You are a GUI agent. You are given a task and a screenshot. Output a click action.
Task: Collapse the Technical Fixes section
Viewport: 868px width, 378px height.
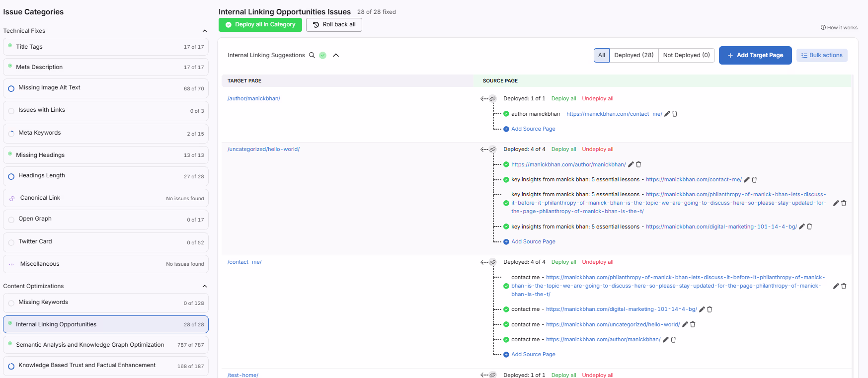coord(205,31)
